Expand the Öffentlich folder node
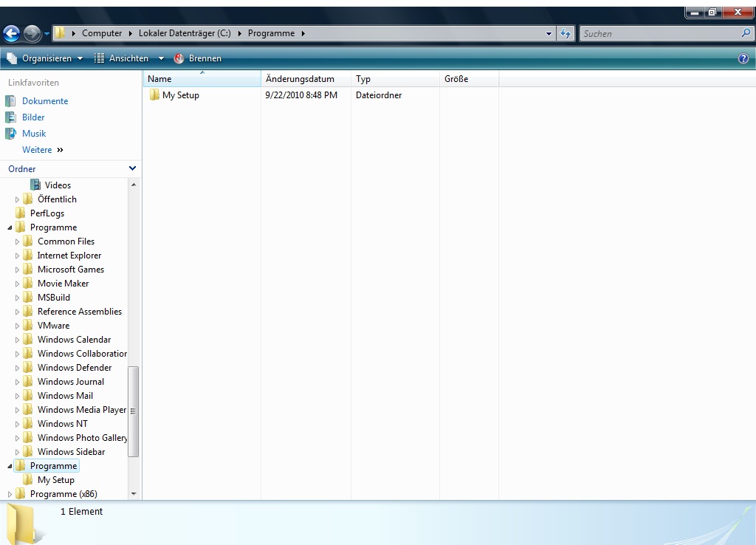Screen dimensions: 756x545 tap(18, 199)
